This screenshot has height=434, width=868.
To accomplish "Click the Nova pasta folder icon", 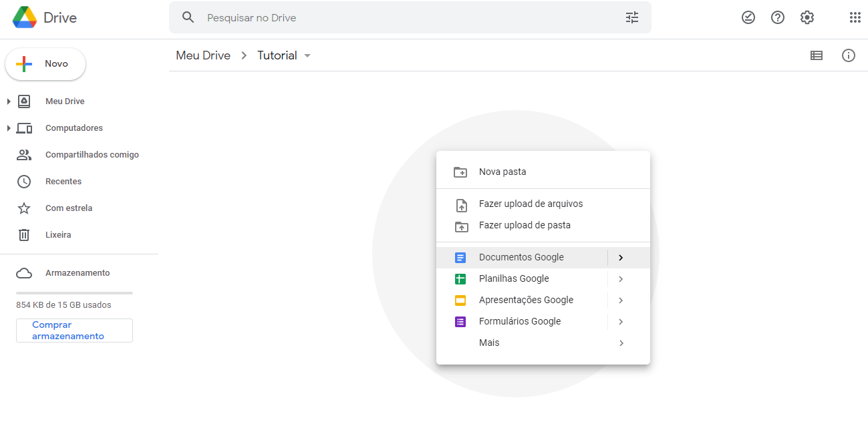I will coord(460,172).
